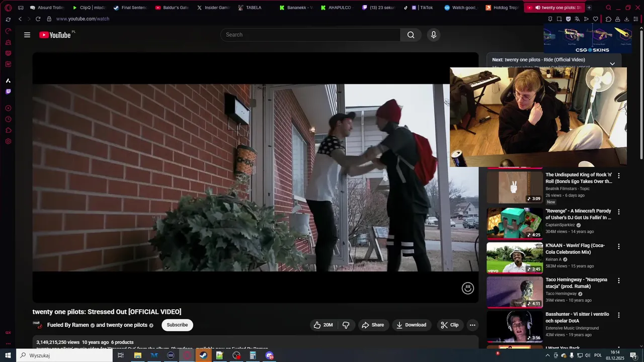
Task: Open options for K'NAAN Wavin' Flag video
Action: point(619,246)
